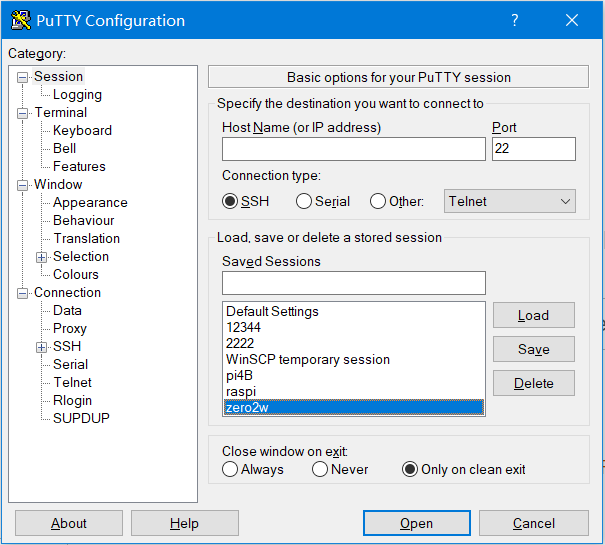605x545 pixels.
Task: Select the zero2w saved session
Action: point(353,407)
